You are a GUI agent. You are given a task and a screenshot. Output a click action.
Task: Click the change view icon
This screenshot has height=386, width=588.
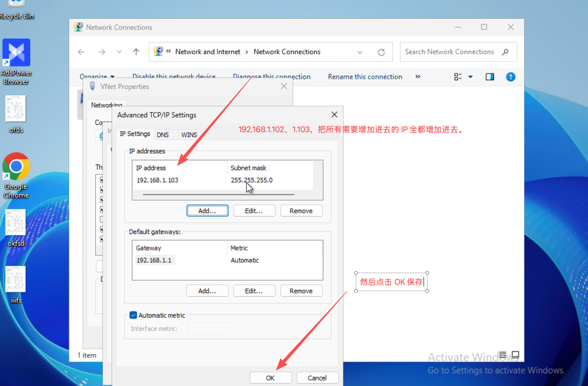pos(458,77)
